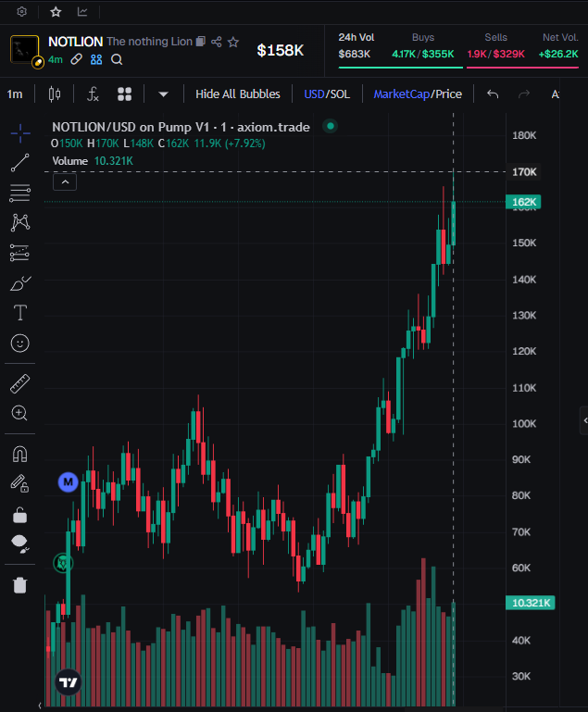Click the trash icon to remove drawings

pyautogui.click(x=20, y=585)
